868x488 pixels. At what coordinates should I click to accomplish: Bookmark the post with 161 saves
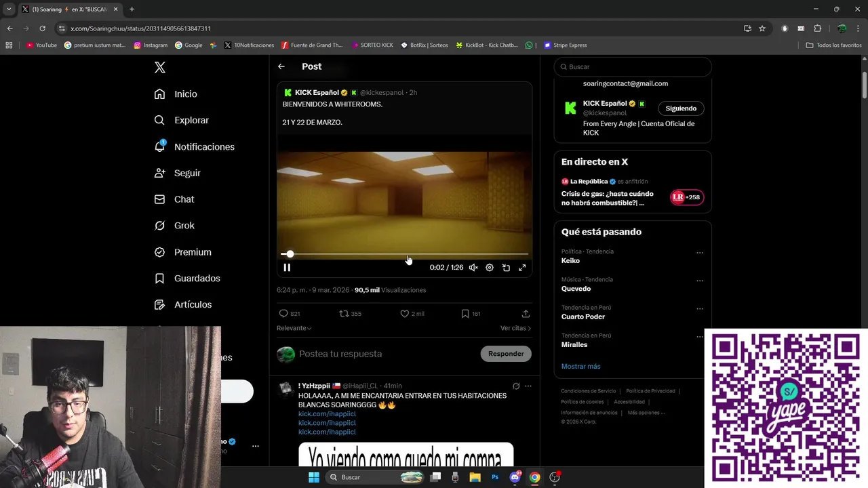coord(471,314)
